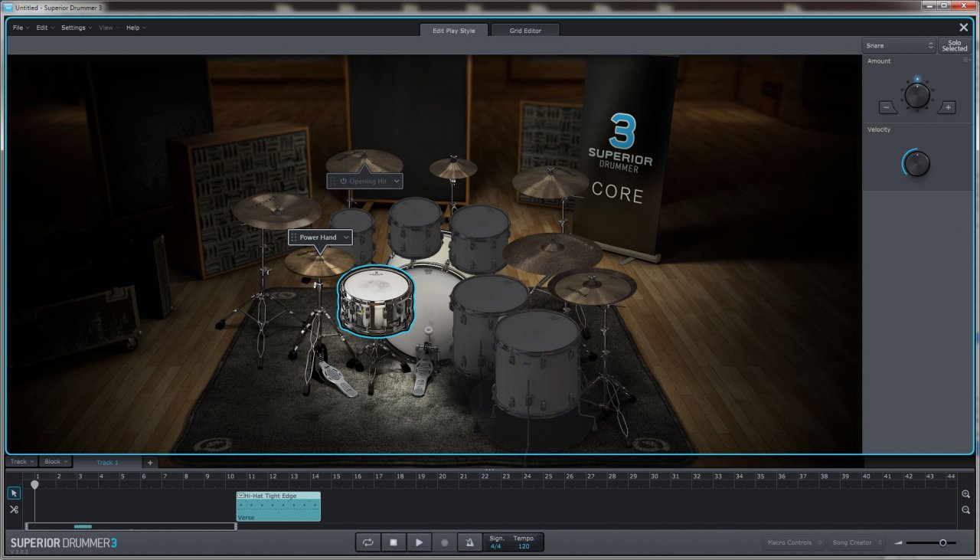The height and width of the screenshot is (560, 980).
Task: Open the Block dropdown menu
Action: tap(56, 462)
